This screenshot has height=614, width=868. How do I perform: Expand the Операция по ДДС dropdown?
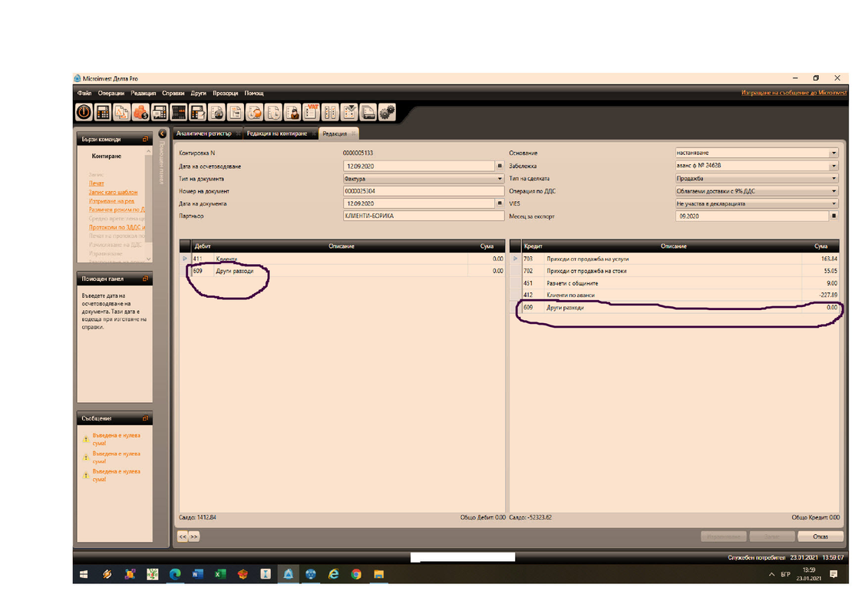[x=833, y=191]
